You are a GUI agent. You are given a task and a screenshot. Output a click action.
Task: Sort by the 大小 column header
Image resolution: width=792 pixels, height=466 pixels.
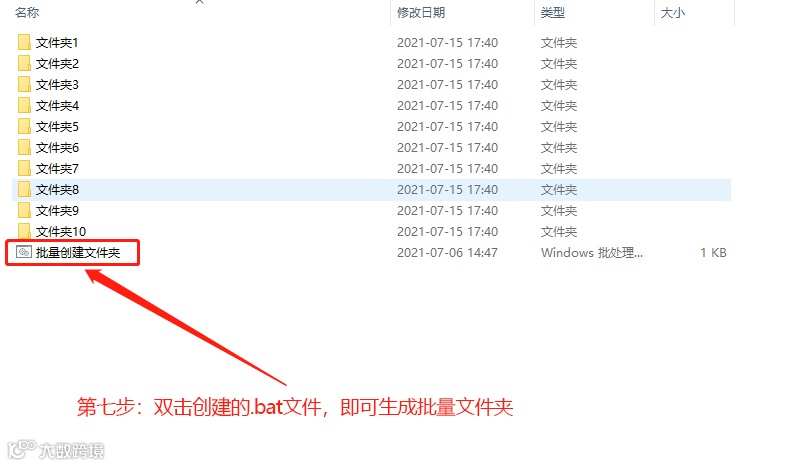click(x=673, y=13)
